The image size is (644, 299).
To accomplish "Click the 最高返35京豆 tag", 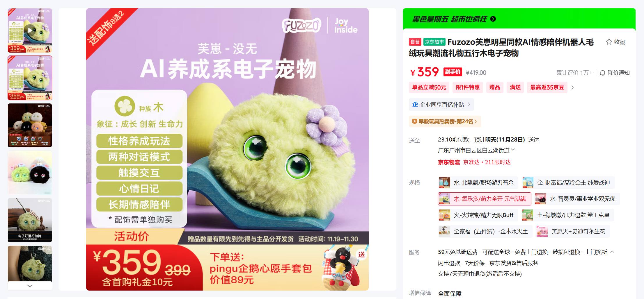I will pos(547,87).
